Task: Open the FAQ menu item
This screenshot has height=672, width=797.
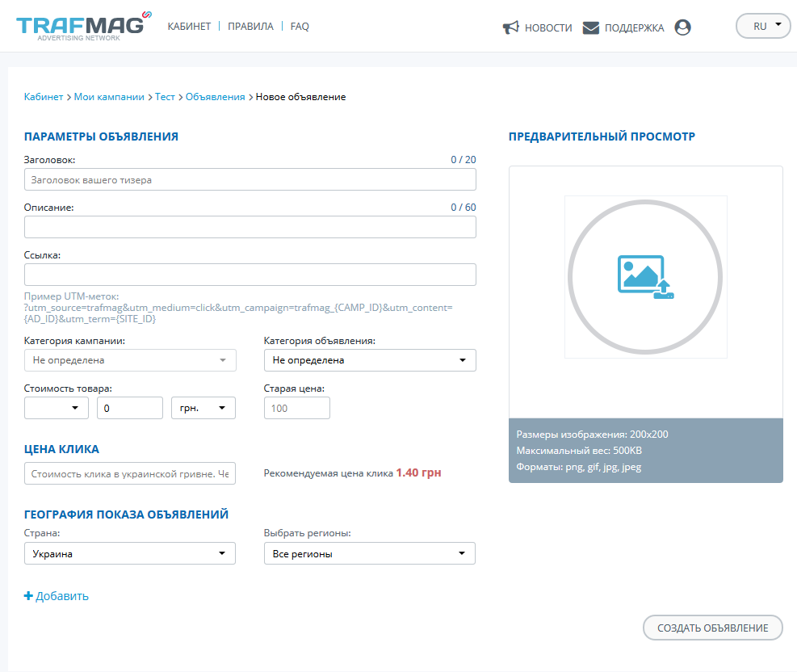Action: 300,27
